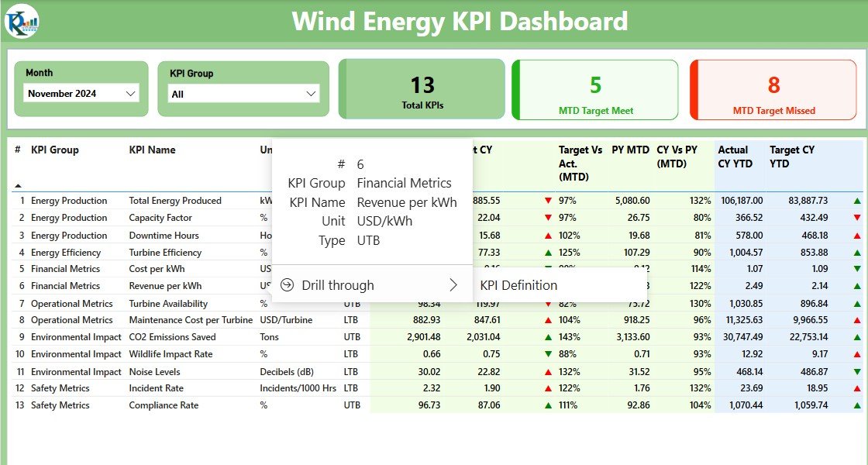Select the Compliance Rate KPI name
The image size is (868, 465).
click(164, 405)
